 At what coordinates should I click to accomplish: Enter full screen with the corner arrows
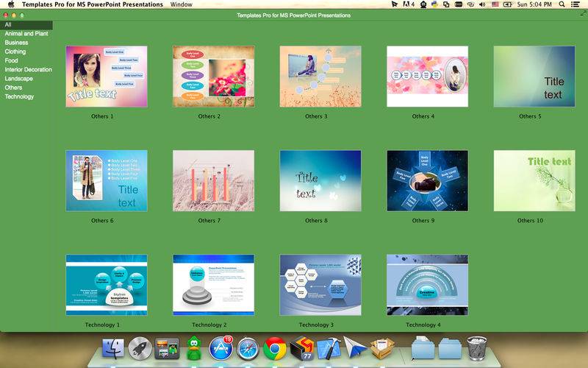[583, 14]
